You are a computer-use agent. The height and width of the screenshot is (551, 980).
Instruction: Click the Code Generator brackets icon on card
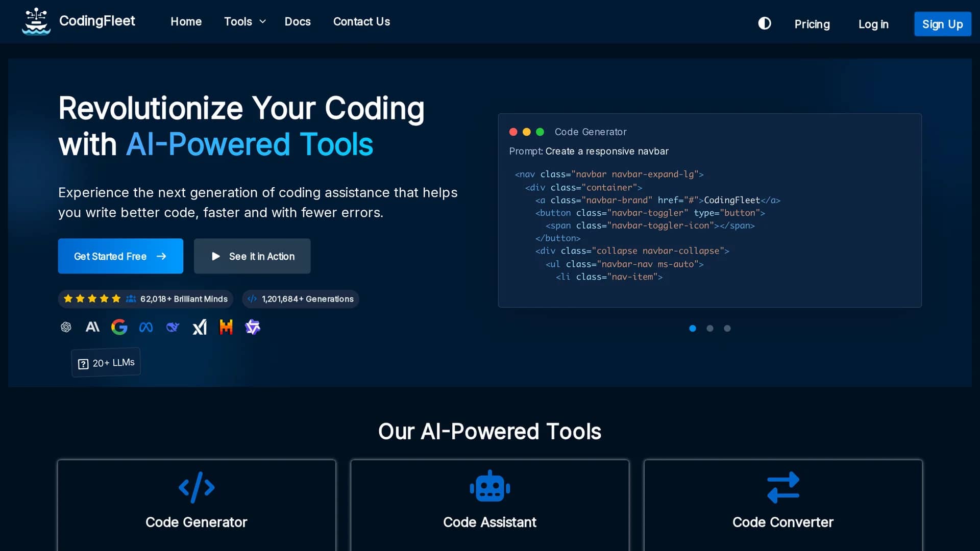coord(197,488)
